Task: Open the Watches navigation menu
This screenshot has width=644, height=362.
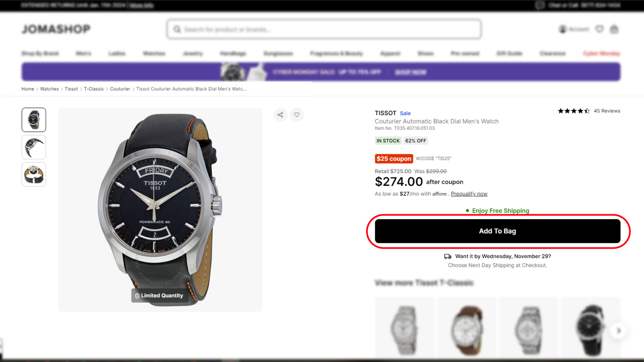Action: 154,54
